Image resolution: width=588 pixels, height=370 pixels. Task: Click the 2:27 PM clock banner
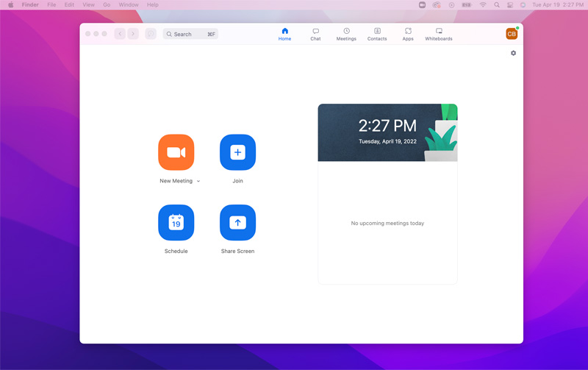[x=387, y=132]
